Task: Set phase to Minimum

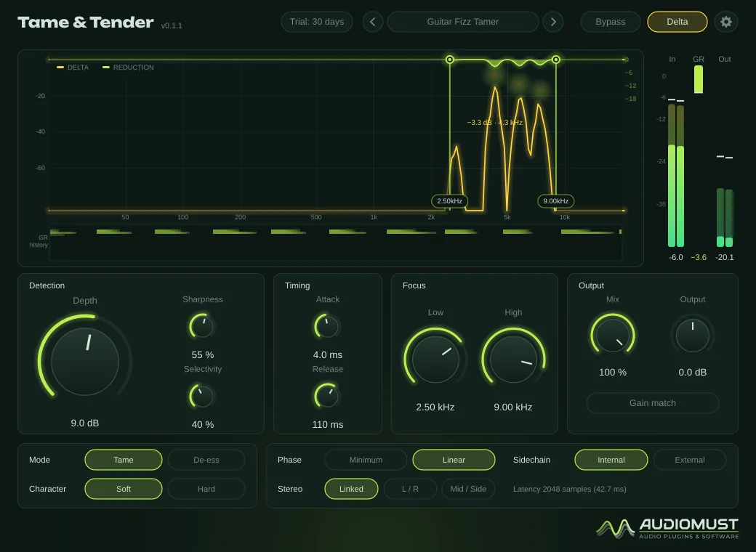Action: coord(366,460)
